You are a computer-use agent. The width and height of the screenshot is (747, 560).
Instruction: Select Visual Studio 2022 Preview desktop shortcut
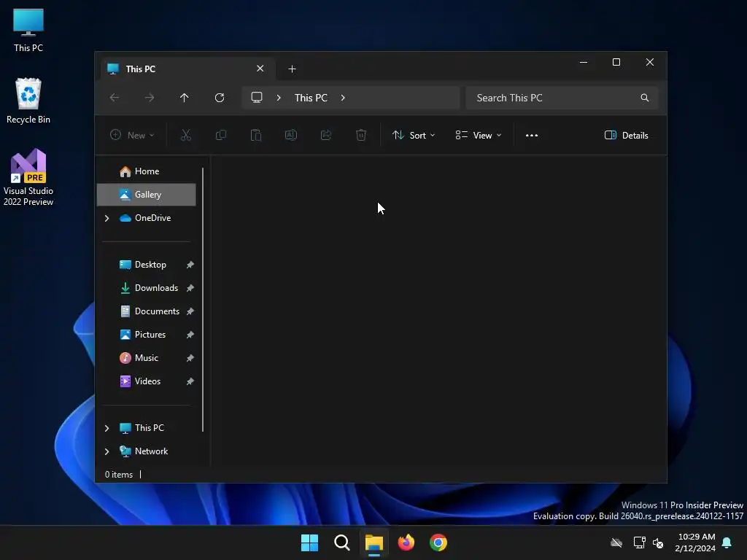tap(28, 177)
